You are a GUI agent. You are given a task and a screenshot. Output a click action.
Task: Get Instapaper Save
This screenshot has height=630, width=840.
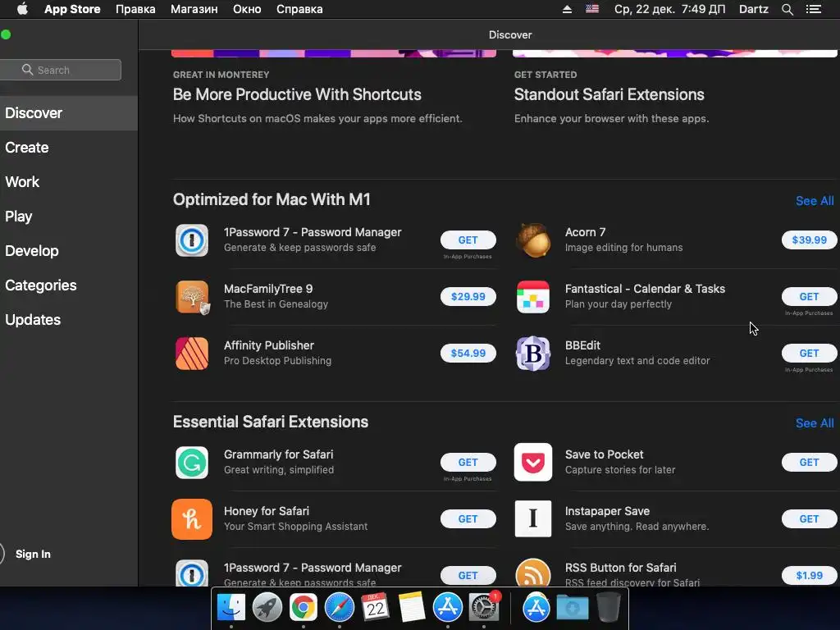809,519
